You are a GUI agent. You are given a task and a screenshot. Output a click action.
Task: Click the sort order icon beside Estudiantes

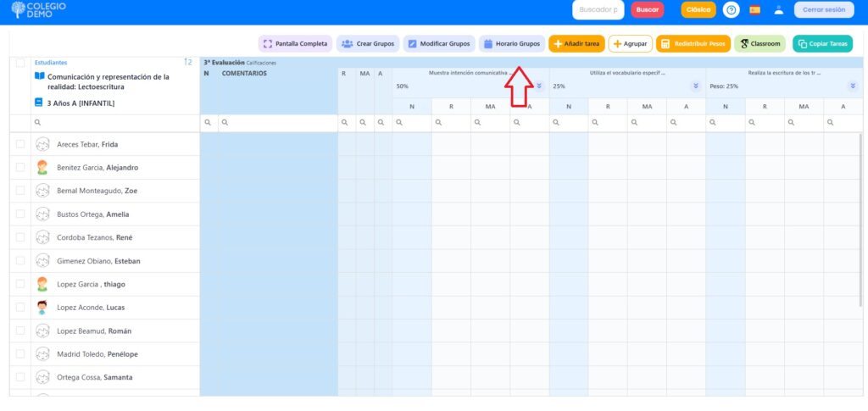(x=187, y=62)
